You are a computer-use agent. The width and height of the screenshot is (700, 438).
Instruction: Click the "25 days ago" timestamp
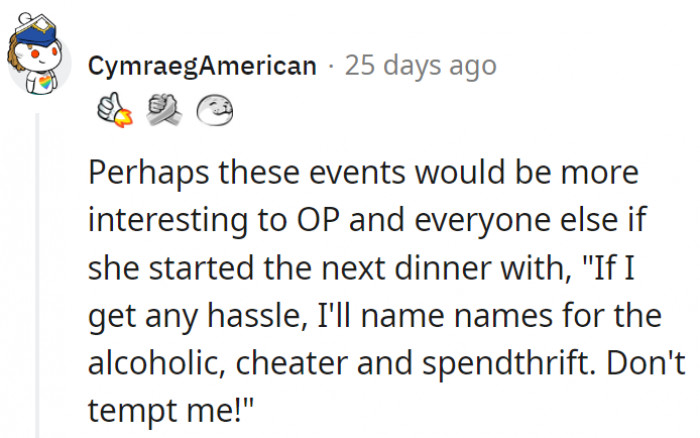(x=420, y=66)
